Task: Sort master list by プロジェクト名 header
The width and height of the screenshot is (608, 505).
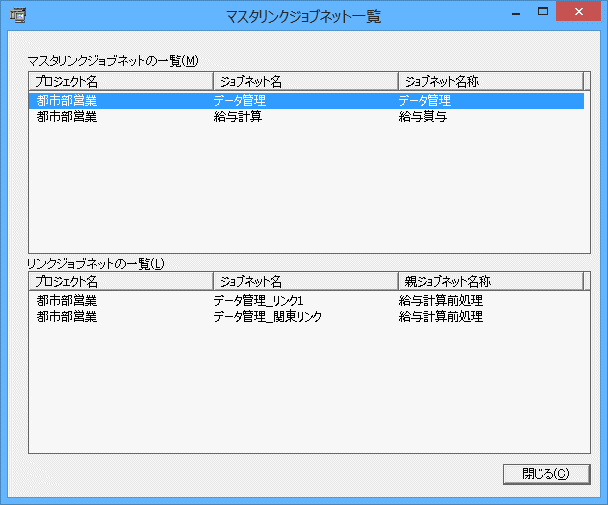Action: tap(121, 81)
